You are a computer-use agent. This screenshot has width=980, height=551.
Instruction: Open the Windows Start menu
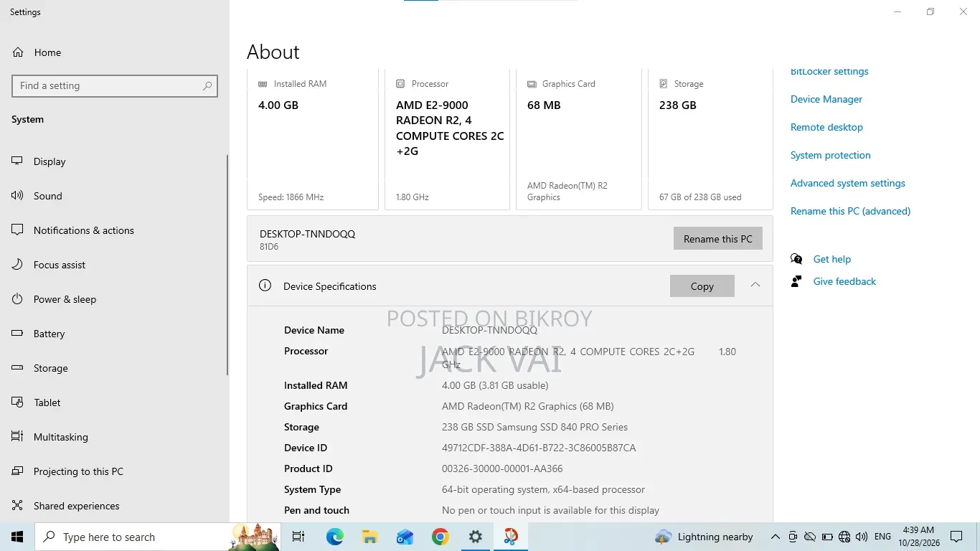(x=17, y=537)
